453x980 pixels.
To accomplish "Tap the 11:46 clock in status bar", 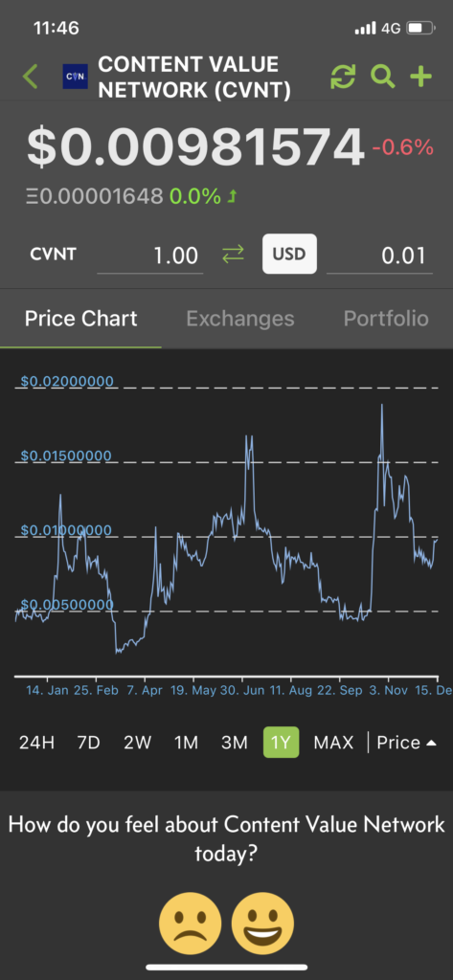I will (x=57, y=28).
